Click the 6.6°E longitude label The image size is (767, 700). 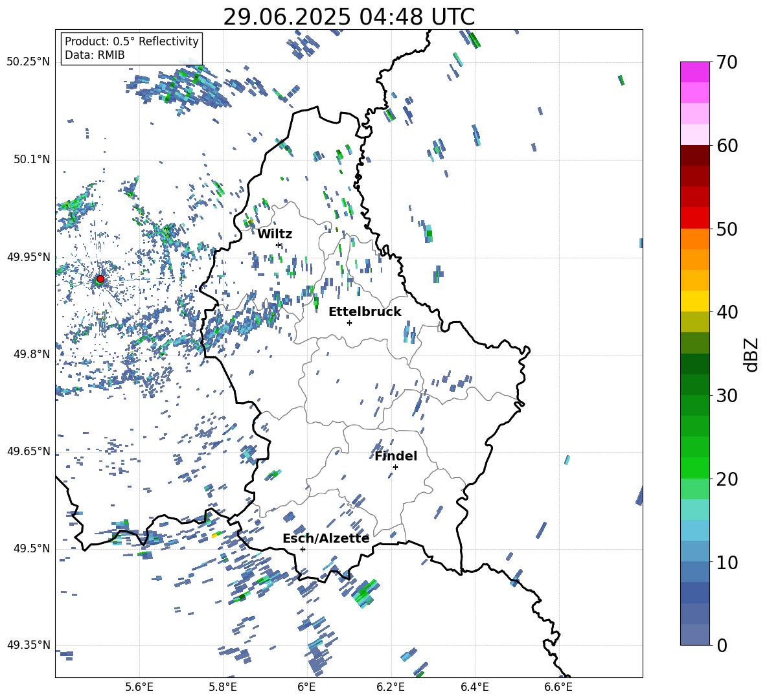(558, 687)
